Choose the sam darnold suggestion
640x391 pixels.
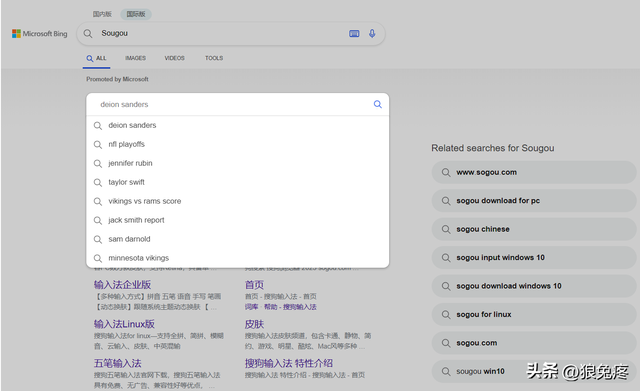tap(238, 239)
